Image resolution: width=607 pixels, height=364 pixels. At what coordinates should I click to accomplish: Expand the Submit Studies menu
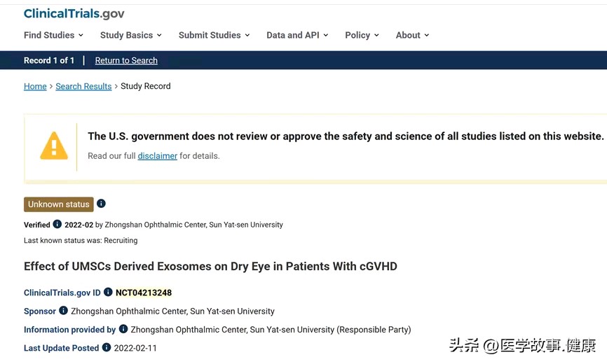click(214, 35)
